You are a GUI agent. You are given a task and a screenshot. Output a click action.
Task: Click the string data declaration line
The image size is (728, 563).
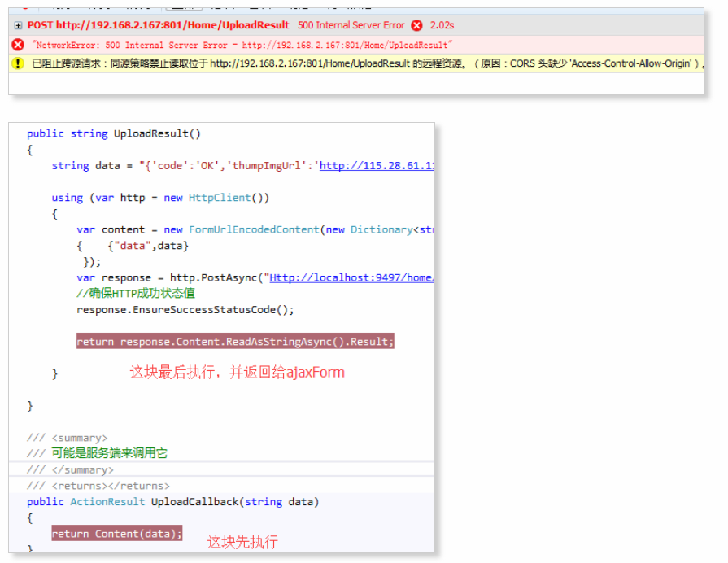[x=243, y=166]
